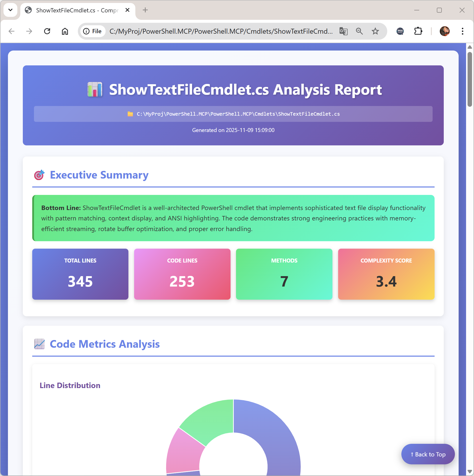Open the tab search chevron dropdown
Screen dimensions: 474x476
(x=10, y=10)
